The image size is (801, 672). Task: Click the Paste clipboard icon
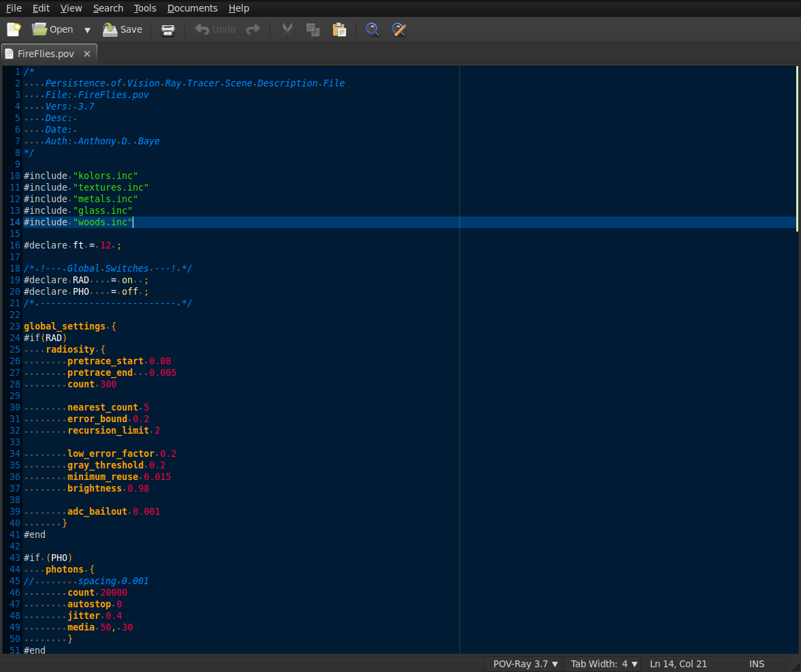(339, 29)
